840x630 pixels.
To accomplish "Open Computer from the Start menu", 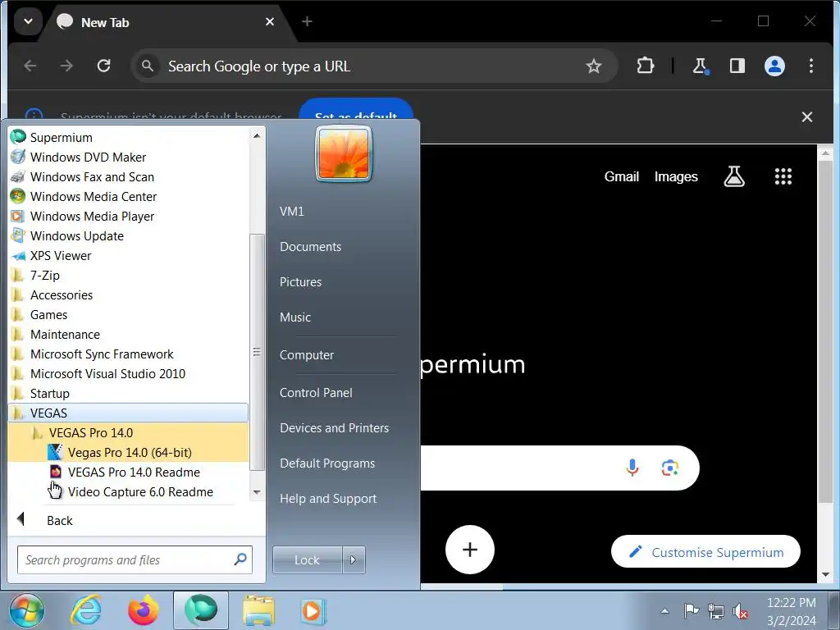I will tap(307, 354).
